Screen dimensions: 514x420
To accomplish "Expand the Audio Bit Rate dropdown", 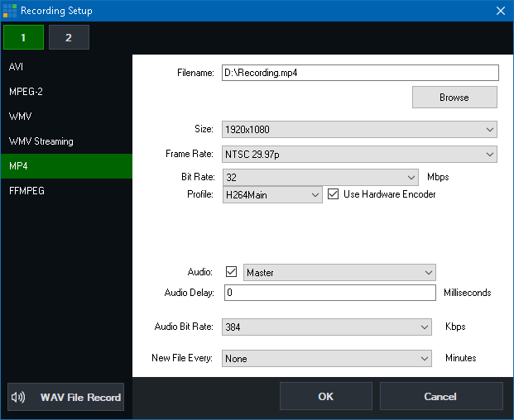I will coord(326,327).
